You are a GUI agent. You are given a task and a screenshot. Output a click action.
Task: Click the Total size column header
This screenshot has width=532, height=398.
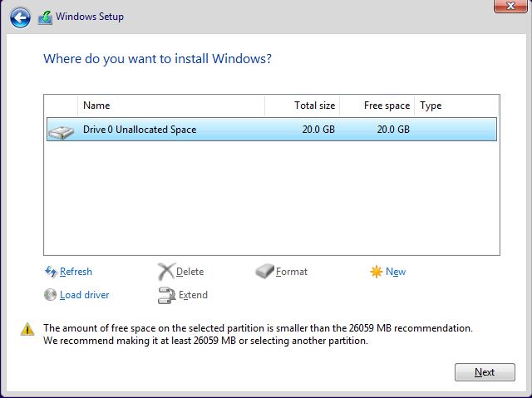click(x=302, y=106)
